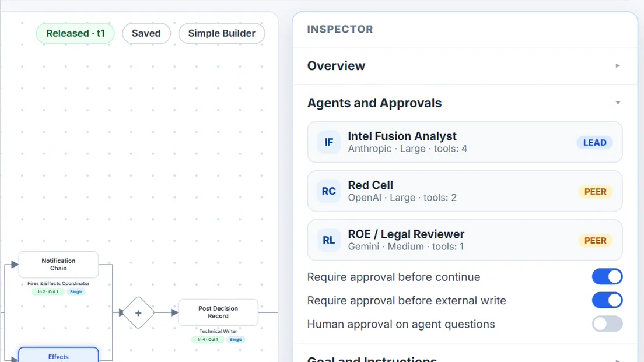Click Anthropic · Large · tools: 4 subtitle

(x=407, y=149)
